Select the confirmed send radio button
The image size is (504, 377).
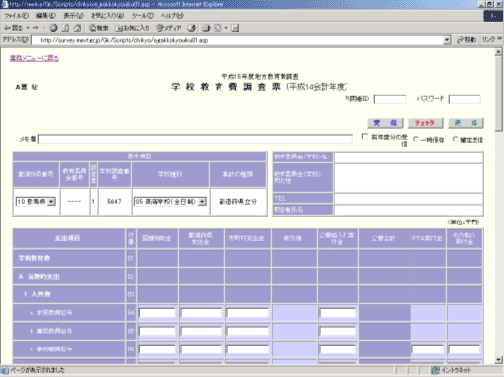click(455, 139)
